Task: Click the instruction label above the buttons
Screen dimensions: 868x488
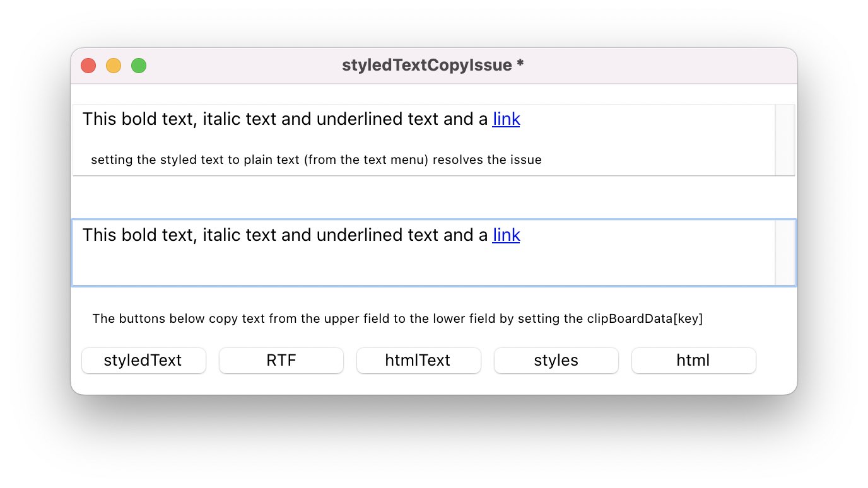Action: coord(397,319)
